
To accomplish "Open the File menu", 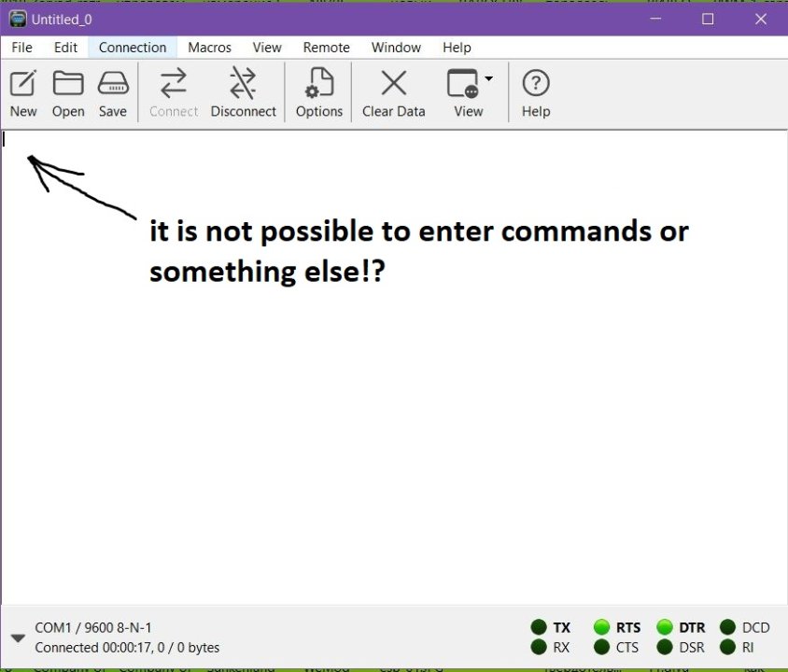I will click(x=21, y=48).
